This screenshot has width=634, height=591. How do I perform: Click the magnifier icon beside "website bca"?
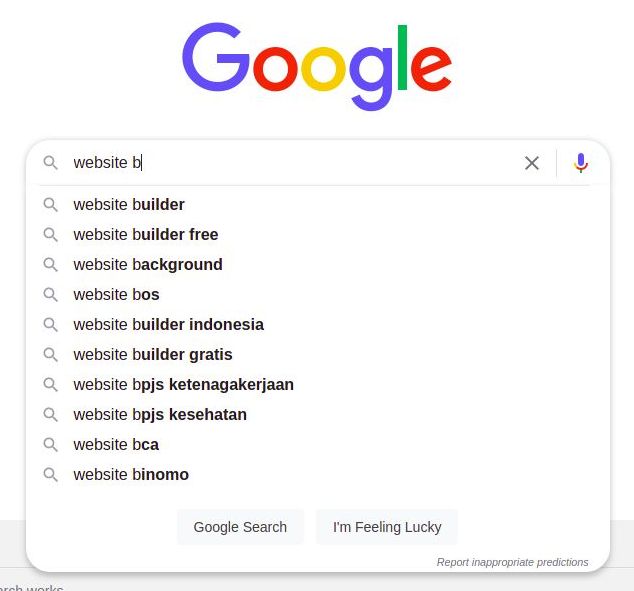click(51, 445)
